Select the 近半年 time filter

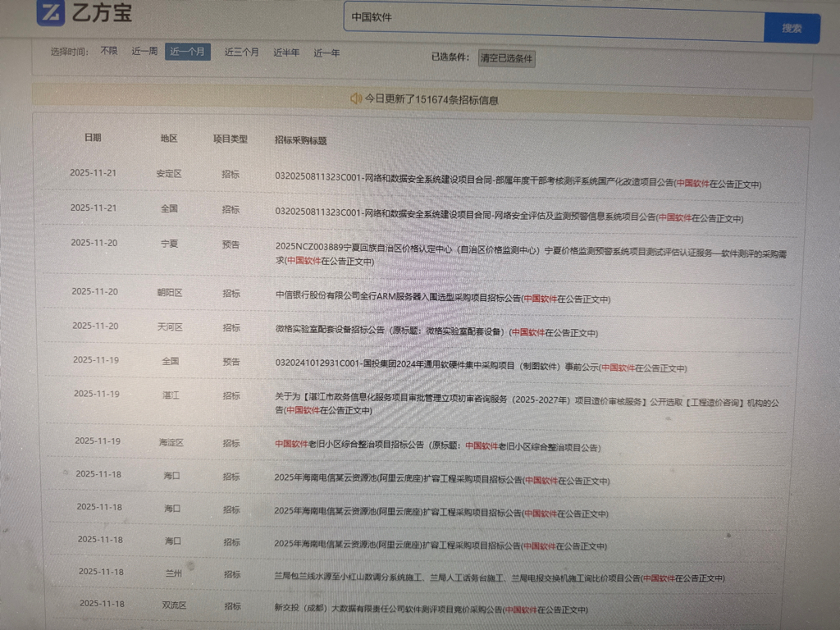click(286, 52)
